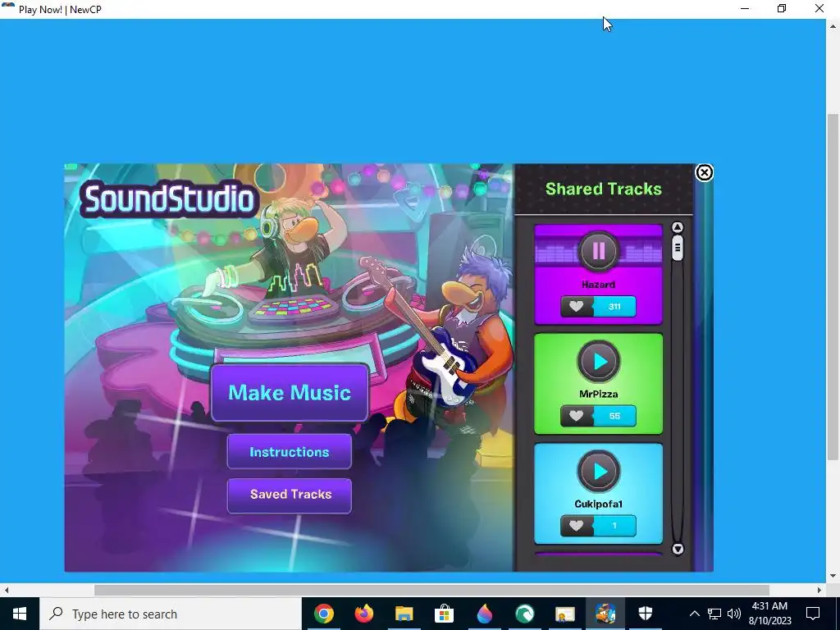Click the Shared Tracks scroll down arrow
The width and height of the screenshot is (840, 630).
pyautogui.click(x=677, y=549)
